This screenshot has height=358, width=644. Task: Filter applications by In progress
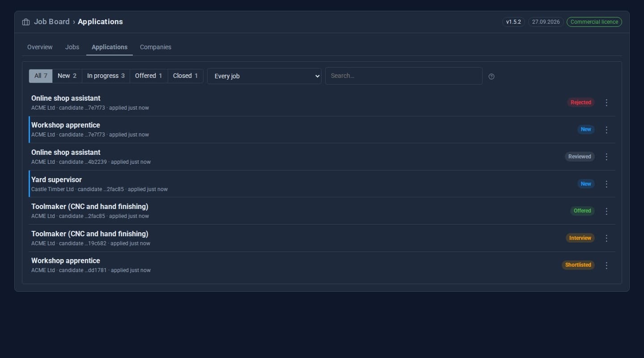coord(106,76)
